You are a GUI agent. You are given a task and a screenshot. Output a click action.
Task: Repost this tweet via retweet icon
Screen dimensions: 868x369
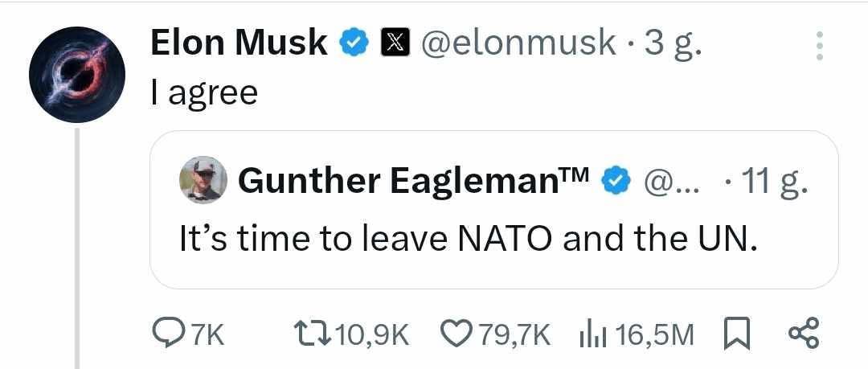tap(314, 334)
